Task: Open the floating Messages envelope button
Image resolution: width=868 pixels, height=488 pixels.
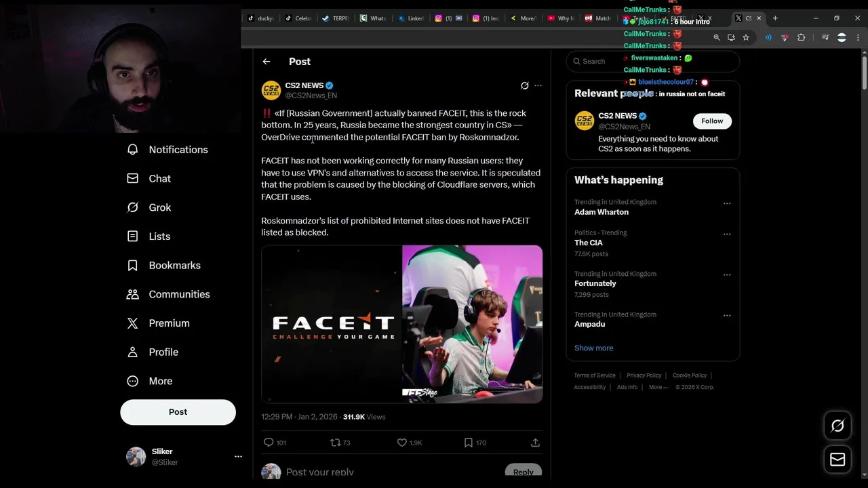Action: [x=837, y=460]
